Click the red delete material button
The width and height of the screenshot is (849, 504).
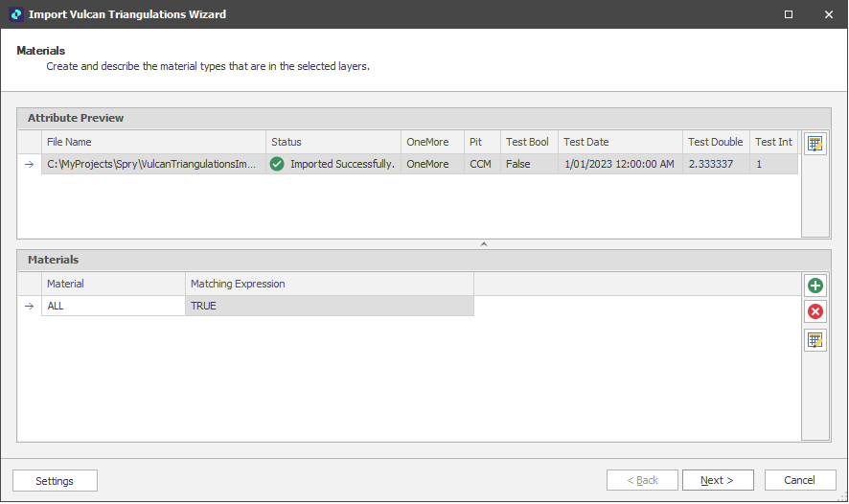[x=815, y=311]
